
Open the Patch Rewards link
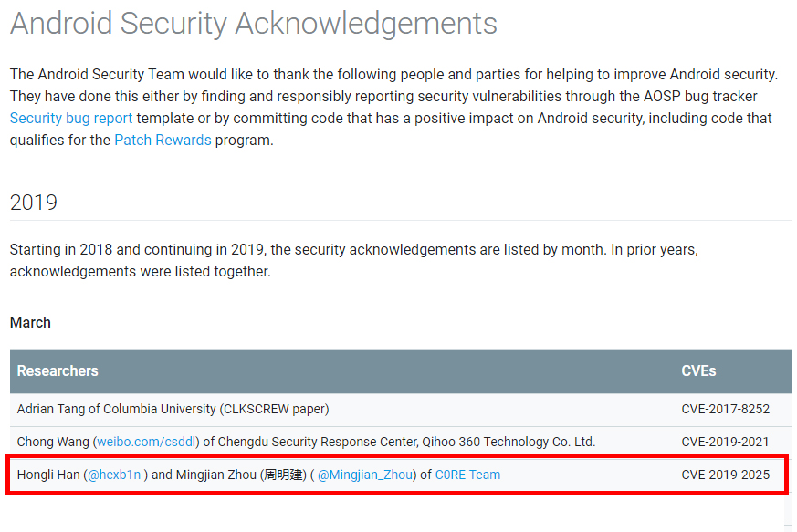tap(163, 141)
